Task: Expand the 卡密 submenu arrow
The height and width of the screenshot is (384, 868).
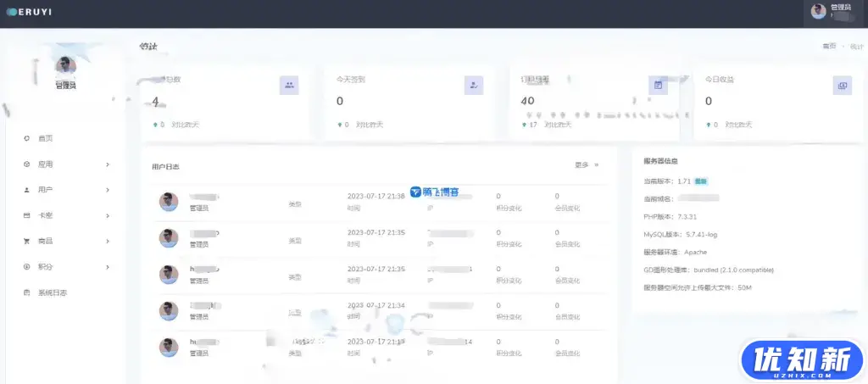Action: pos(107,215)
